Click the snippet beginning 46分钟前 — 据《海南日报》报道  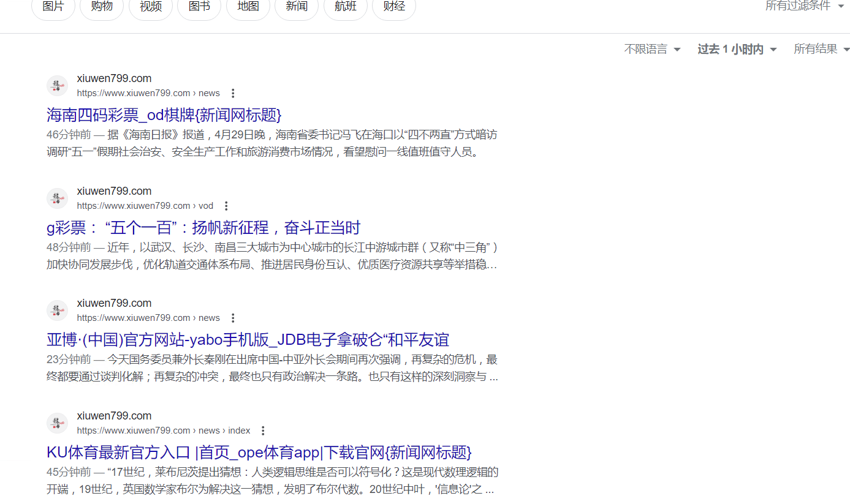273,143
